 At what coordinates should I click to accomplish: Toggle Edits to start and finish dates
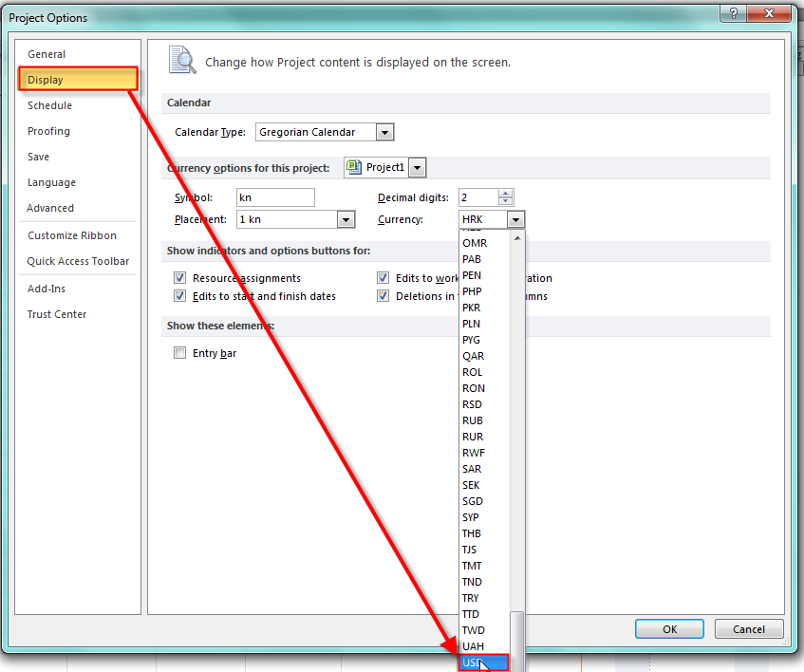tap(179, 296)
